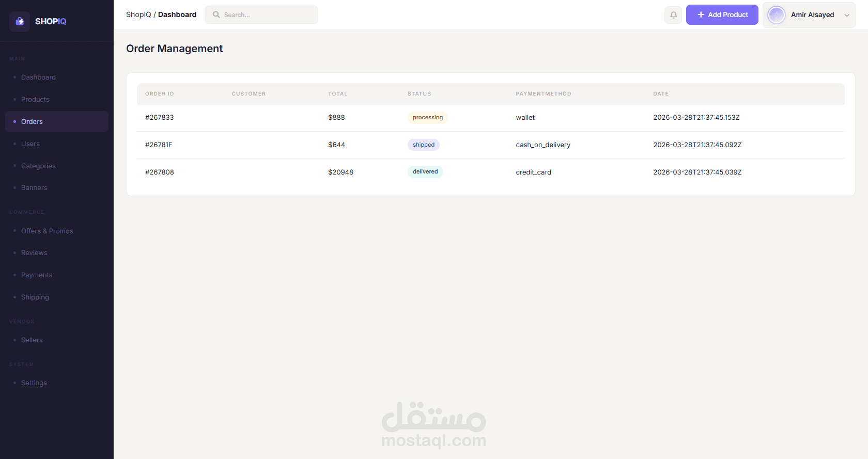Click the delivered status badge
Screen dimensions: 868x459
point(425,172)
